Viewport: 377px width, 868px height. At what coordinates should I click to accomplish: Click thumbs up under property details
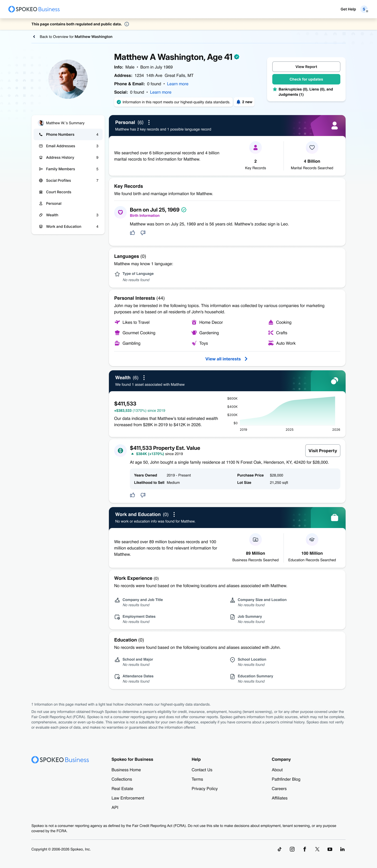132,495
